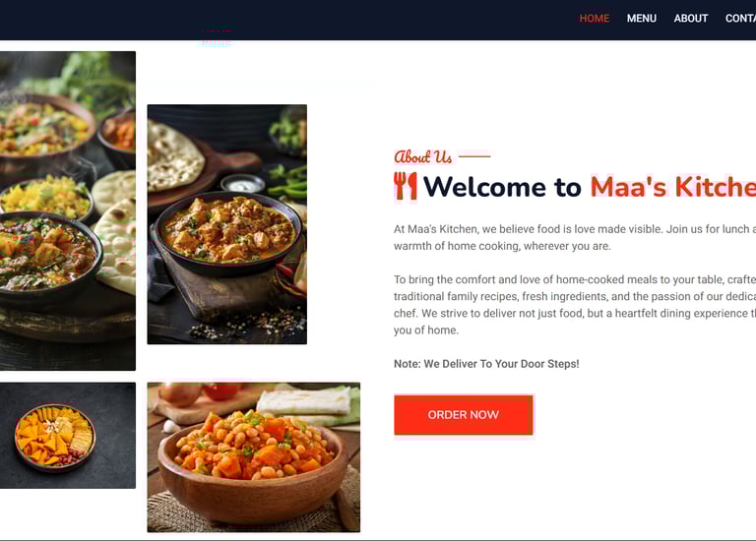Click the About Us script heading
This screenshot has width=756, height=541.
(x=423, y=157)
